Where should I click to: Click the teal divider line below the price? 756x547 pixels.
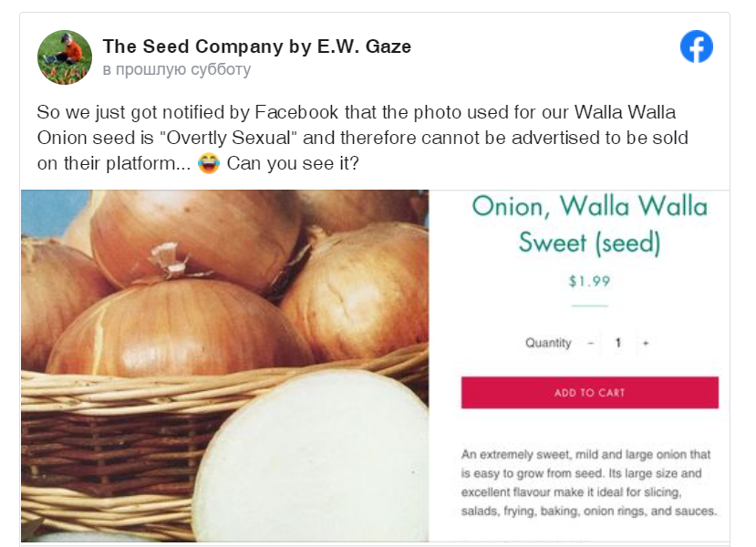(589, 305)
